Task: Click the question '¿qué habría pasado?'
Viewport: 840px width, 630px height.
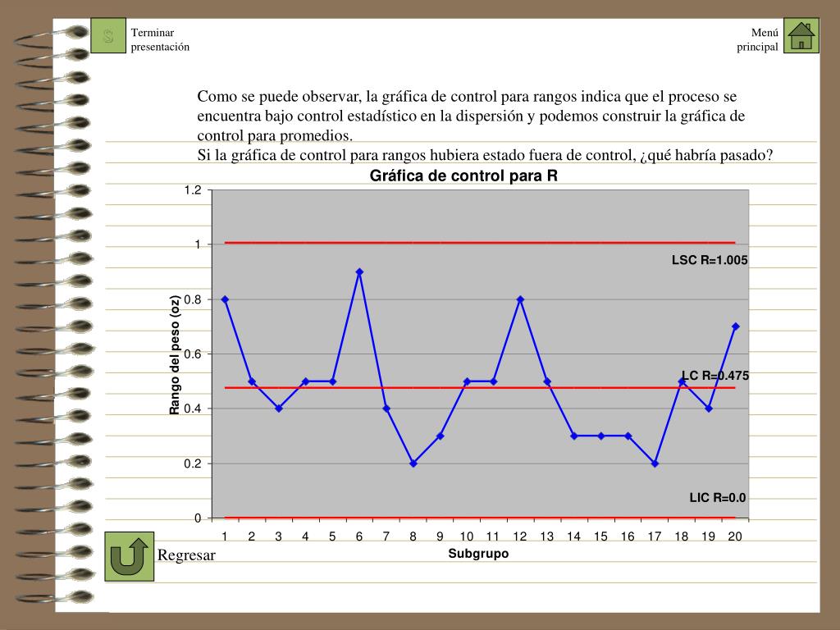Action: (x=706, y=155)
